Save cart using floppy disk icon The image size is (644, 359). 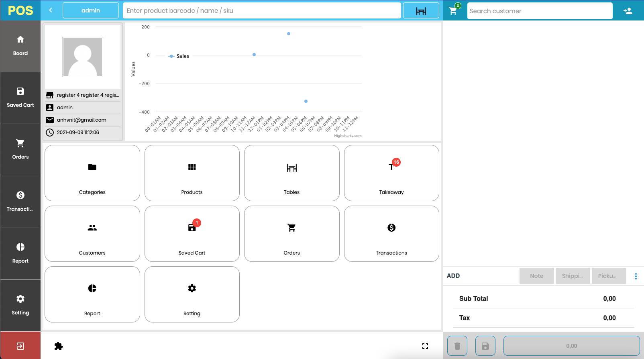pyautogui.click(x=485, y=346)
